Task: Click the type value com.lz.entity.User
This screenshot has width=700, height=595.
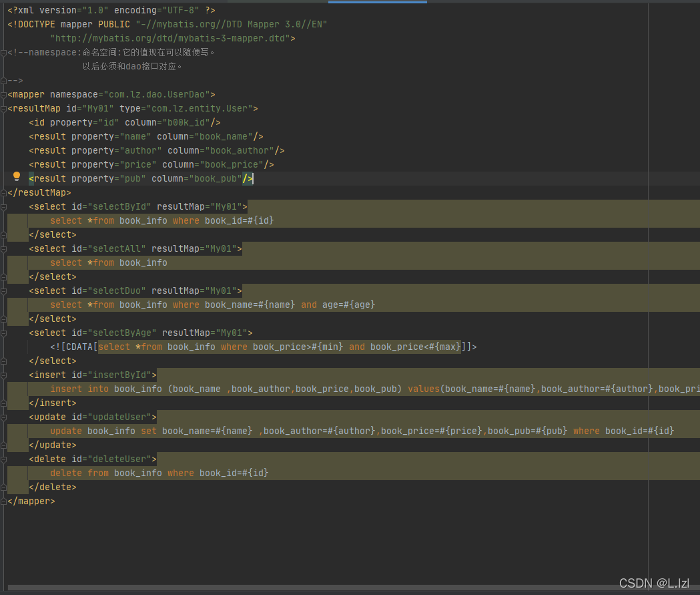Action: tap(200, 109)
